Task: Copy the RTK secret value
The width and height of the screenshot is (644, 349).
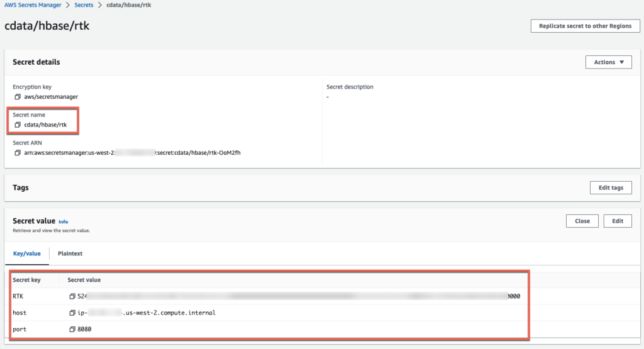Action: click(x=72, y=296)
